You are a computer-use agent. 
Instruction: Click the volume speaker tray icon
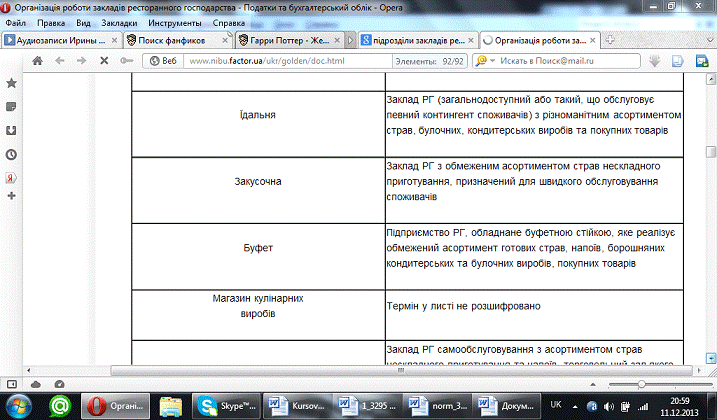point(609,406)
